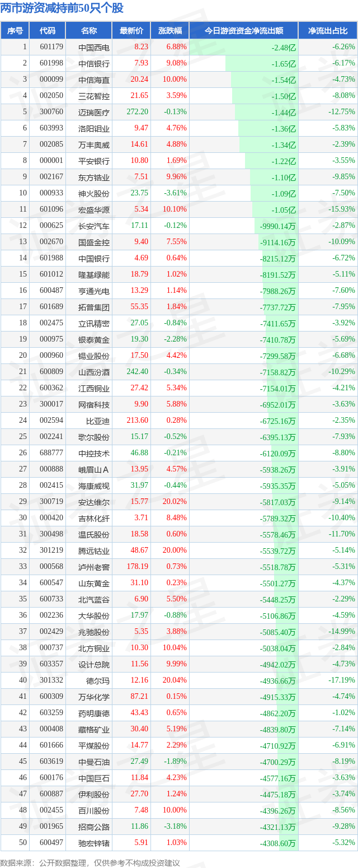The width and height of the screenshot is (358, 868).
Task: Click the 20.02% change for 安达维尔
Action: point(175,502)
